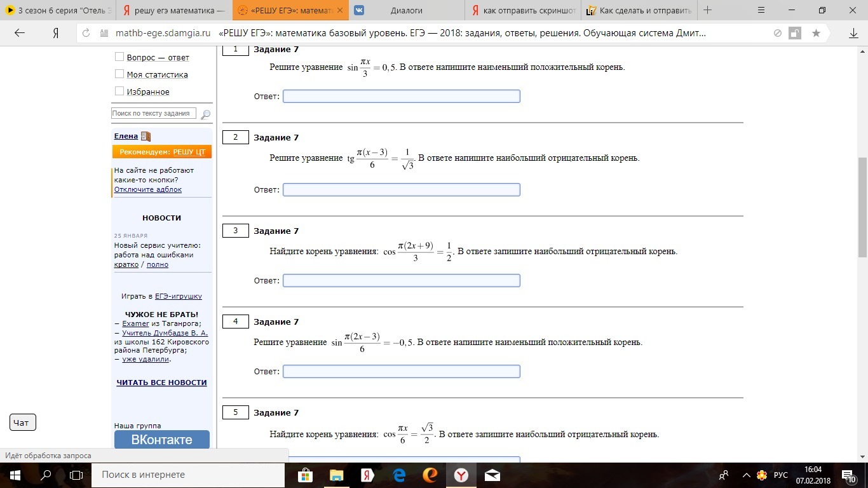Open the People icon in the system tray
868x488 pixels.
[724, 475]
